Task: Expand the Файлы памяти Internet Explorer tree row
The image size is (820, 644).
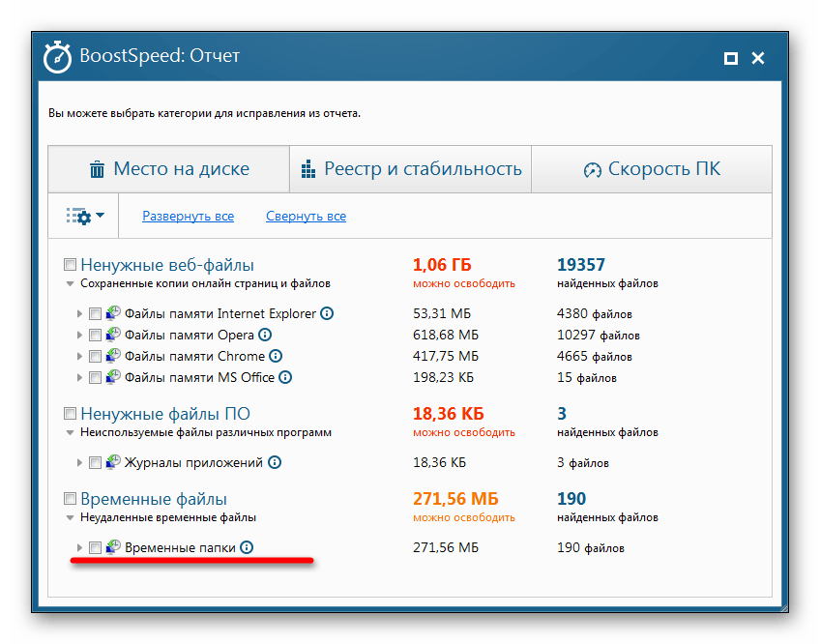Action: click(79, 314)
